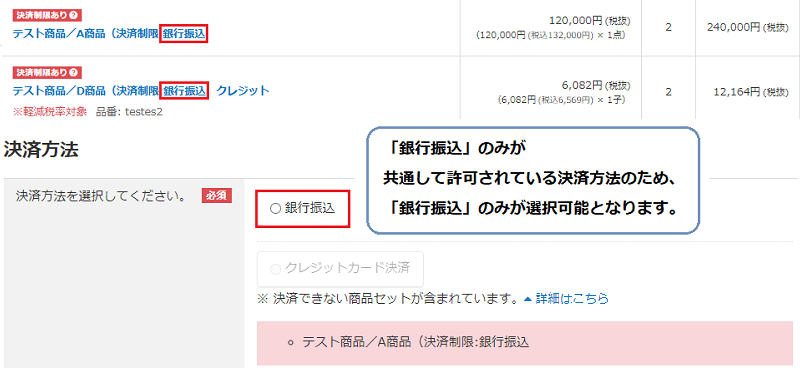Select the クレジットカード決済 radio option

[x=276, y=268]
